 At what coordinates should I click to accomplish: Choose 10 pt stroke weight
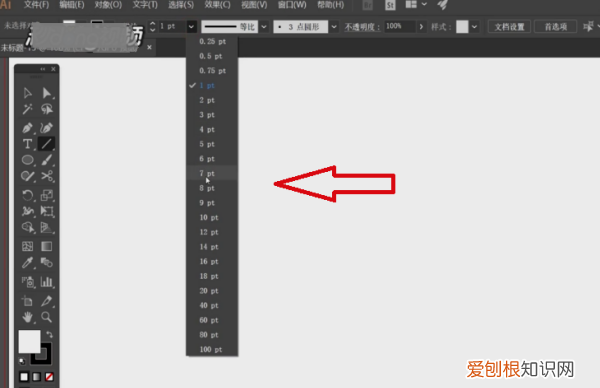point(212,217)
